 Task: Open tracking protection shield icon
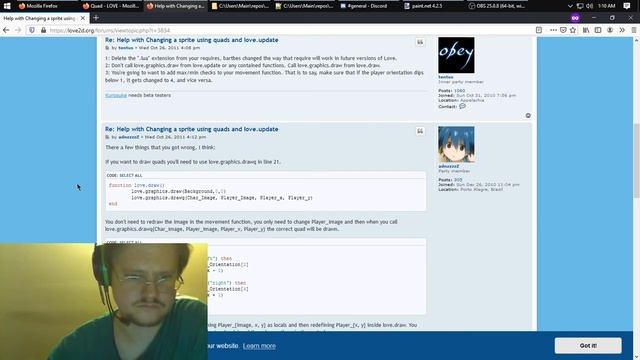[x=32, y=30]
